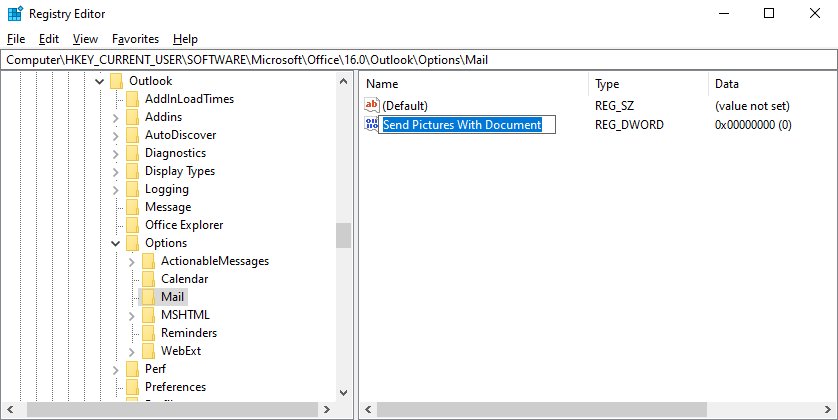Screen dimensions: 838x420
Task: Collapse the Outlook tree node
Action: 99,81
